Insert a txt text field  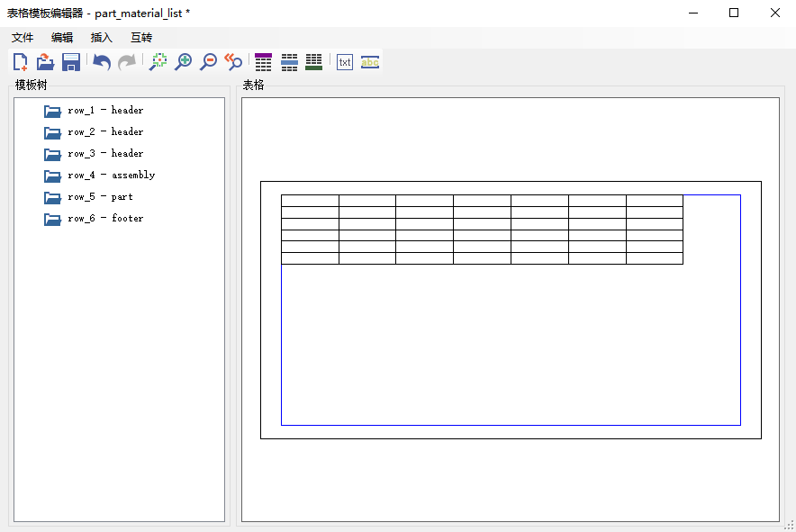pos(345,62)
